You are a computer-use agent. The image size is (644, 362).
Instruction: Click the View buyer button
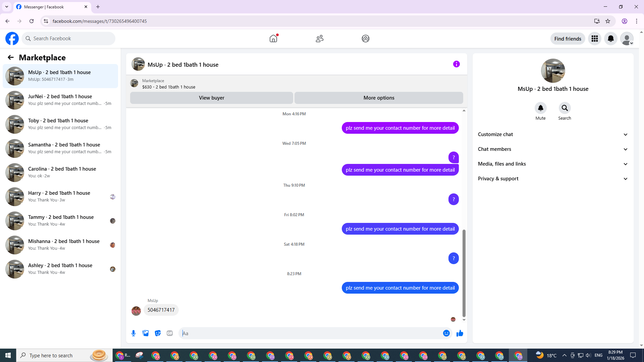[211, 98]
